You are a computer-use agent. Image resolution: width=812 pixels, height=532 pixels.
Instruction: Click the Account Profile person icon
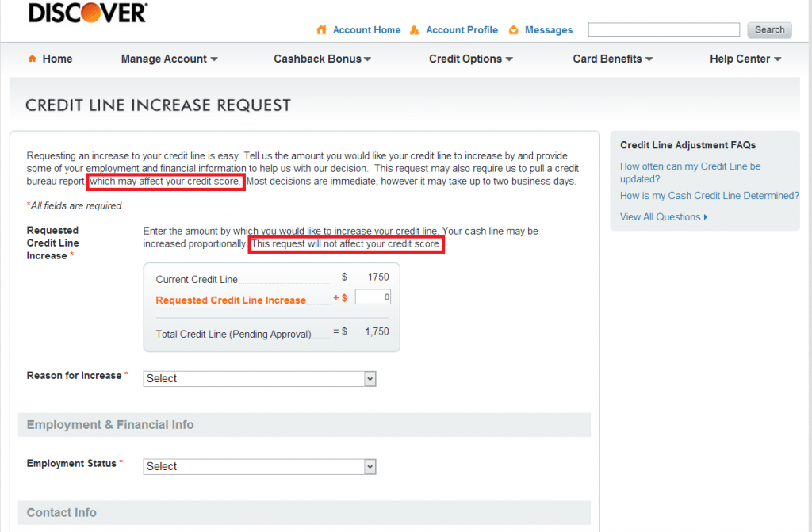tap(415, 30)
